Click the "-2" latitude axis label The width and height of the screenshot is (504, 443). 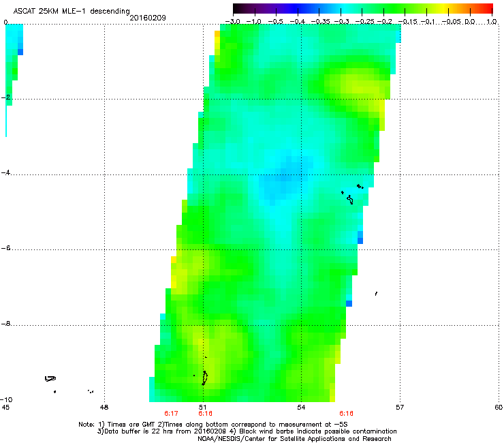coord(5,97)
